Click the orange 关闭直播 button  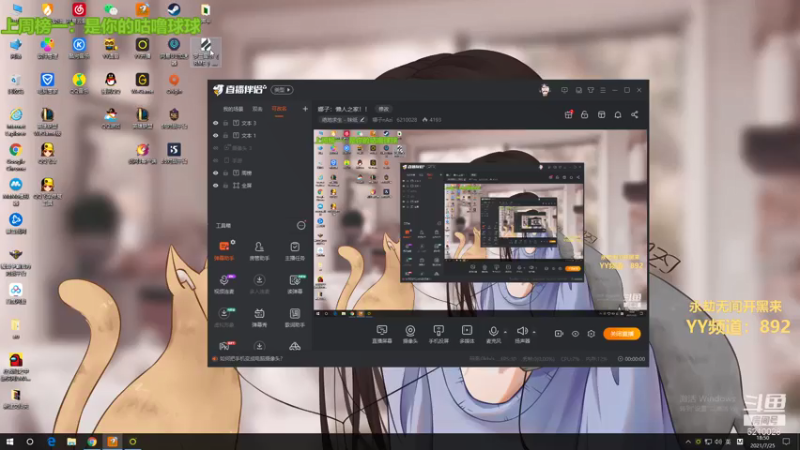[622, 334]
